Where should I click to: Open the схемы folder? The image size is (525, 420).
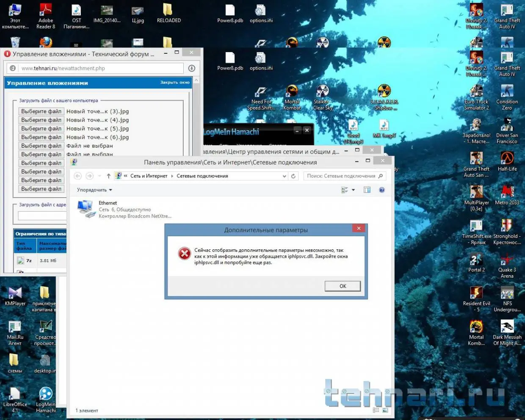pos(15,363)
